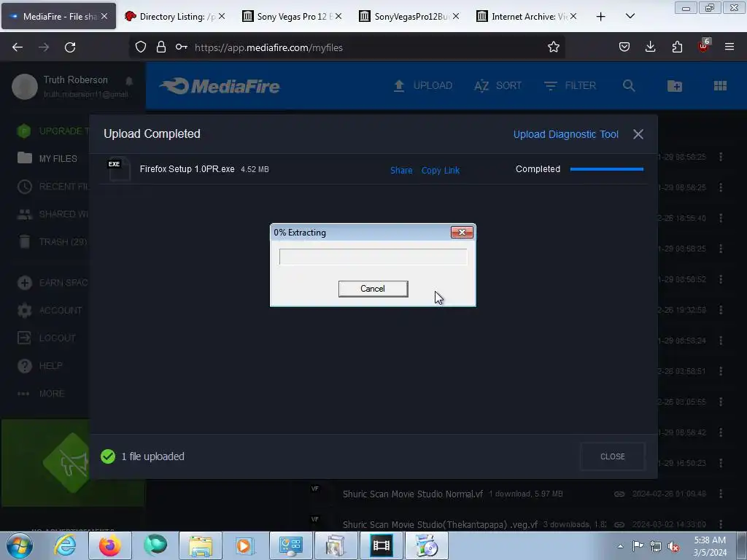
Task: Click the EXE file icon of the uploaded file
Action: [x=119, y=168]
